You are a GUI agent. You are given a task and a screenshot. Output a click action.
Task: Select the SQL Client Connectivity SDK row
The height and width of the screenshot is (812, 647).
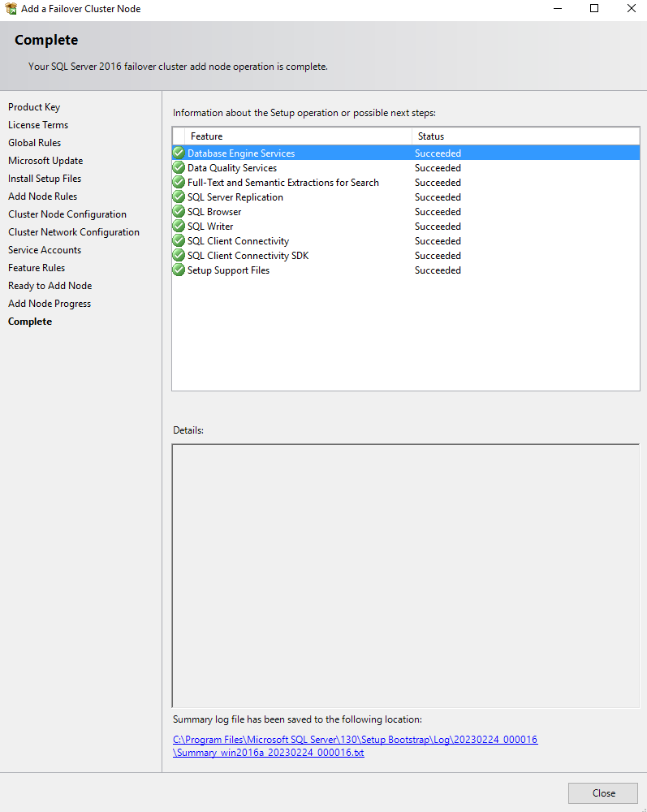pyautogui.click(x=406, y=255)
